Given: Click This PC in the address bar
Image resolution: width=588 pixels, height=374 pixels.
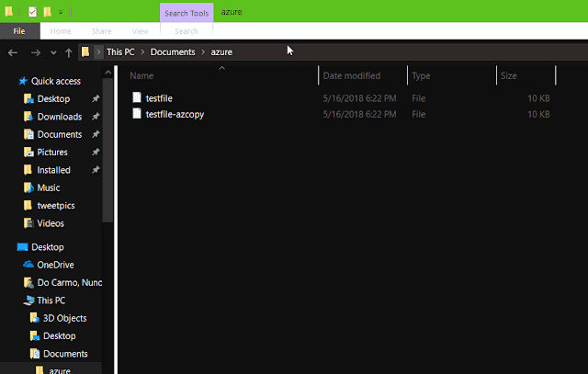Looking at the screenshot, I should point(120,51).
